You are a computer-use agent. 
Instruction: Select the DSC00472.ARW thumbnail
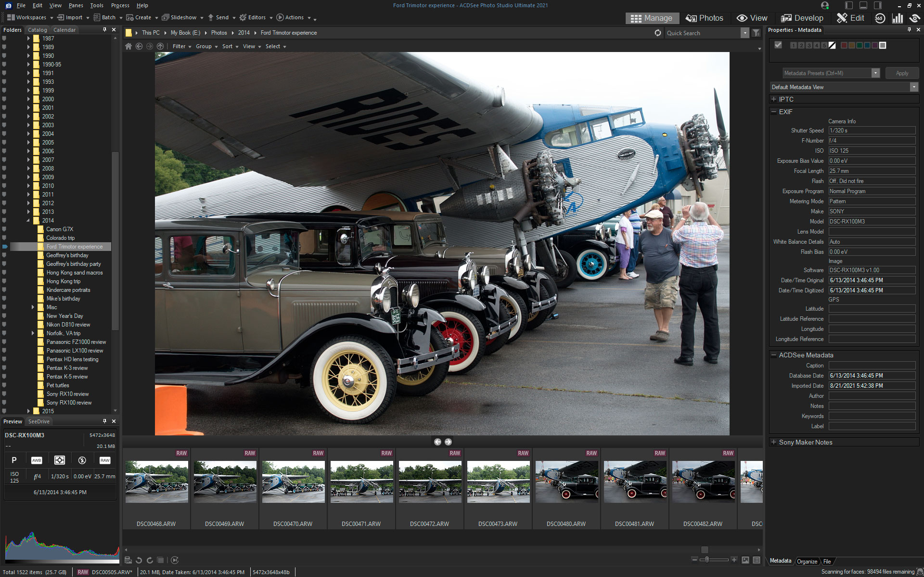coord(430,482)
